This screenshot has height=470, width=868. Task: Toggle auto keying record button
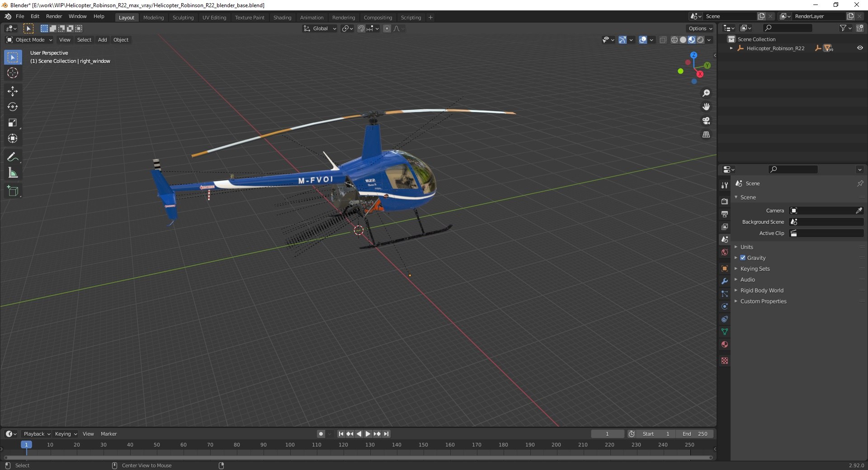[321, 434]
